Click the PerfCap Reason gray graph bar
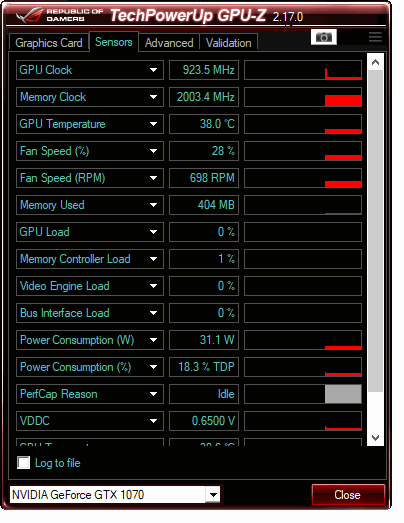The image size is (404, 523). point(343,394)
